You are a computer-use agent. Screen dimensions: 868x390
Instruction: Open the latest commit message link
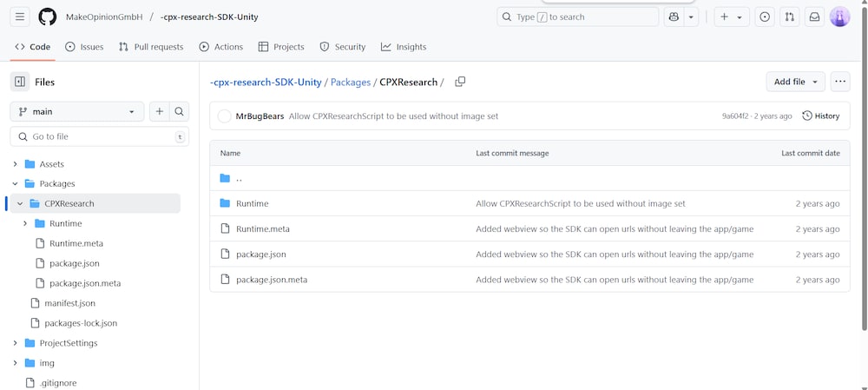pos(393,116)
